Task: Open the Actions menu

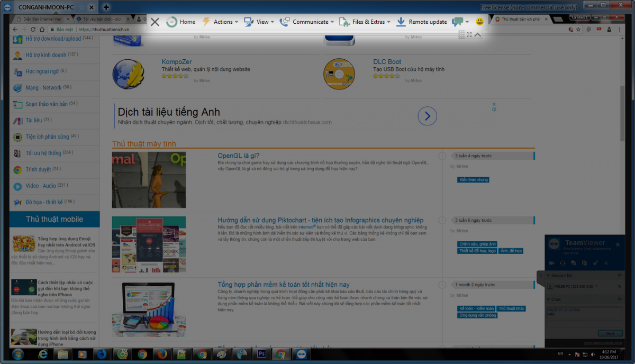Action: click(x=217, y=22)
